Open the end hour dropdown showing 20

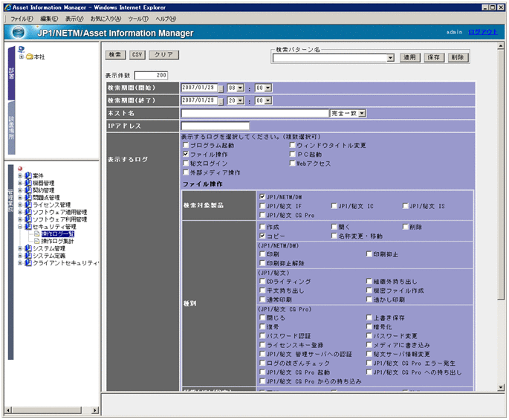[x=240, y=100]
